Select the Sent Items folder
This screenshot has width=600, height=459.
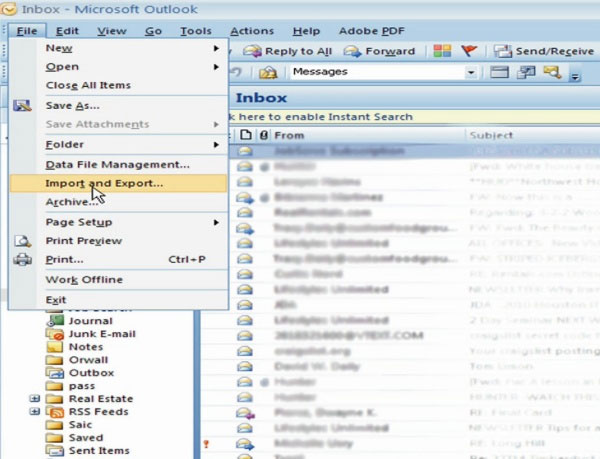tap(99, 451)
